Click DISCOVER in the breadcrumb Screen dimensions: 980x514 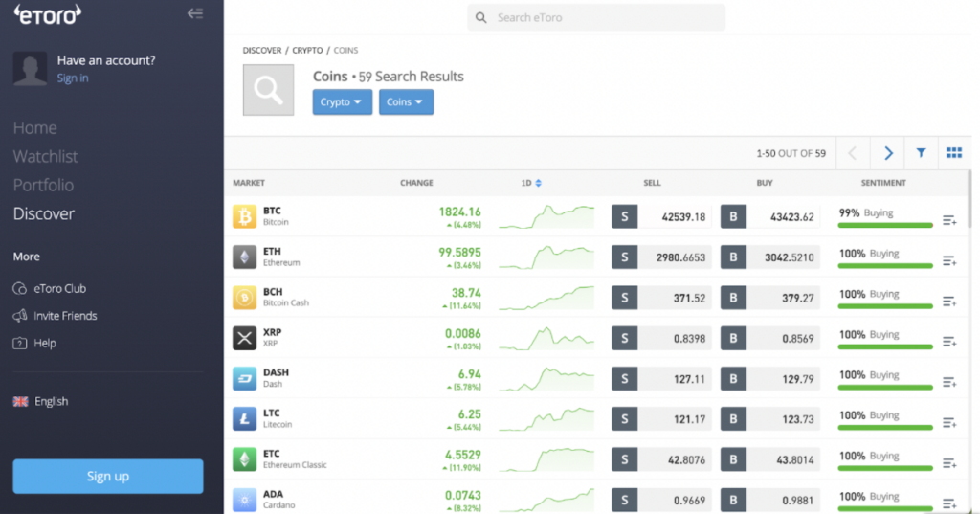coord(262,50)
